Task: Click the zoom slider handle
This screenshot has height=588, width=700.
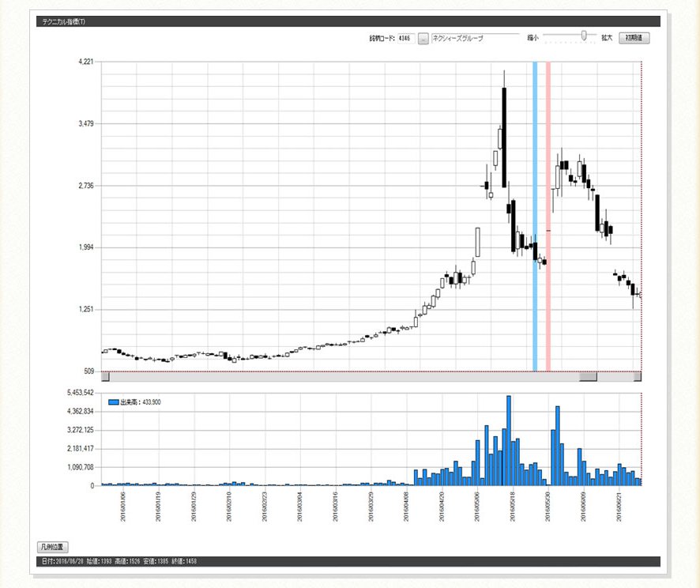Action: pos(584,35)
